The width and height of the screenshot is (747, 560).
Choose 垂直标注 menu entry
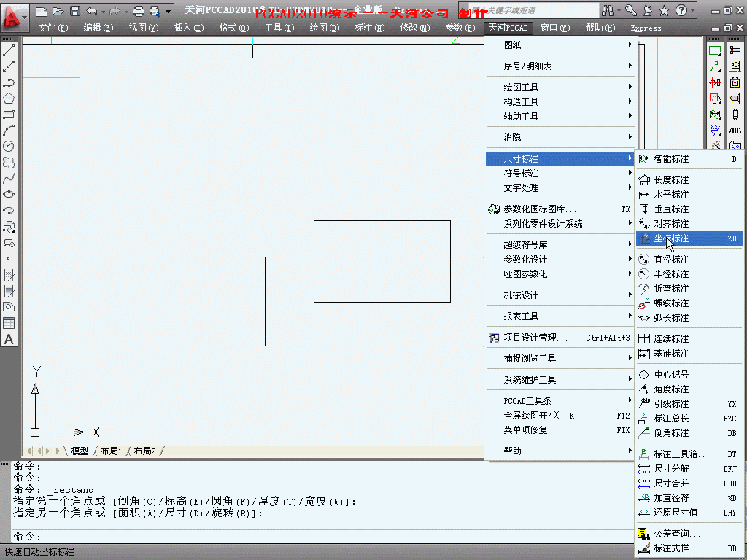tap(689, 209)
